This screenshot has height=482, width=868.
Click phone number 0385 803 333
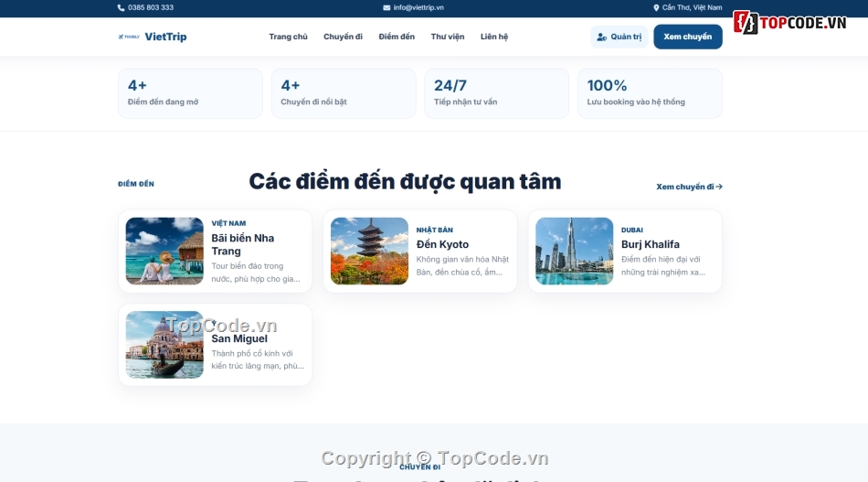point(151,7)
